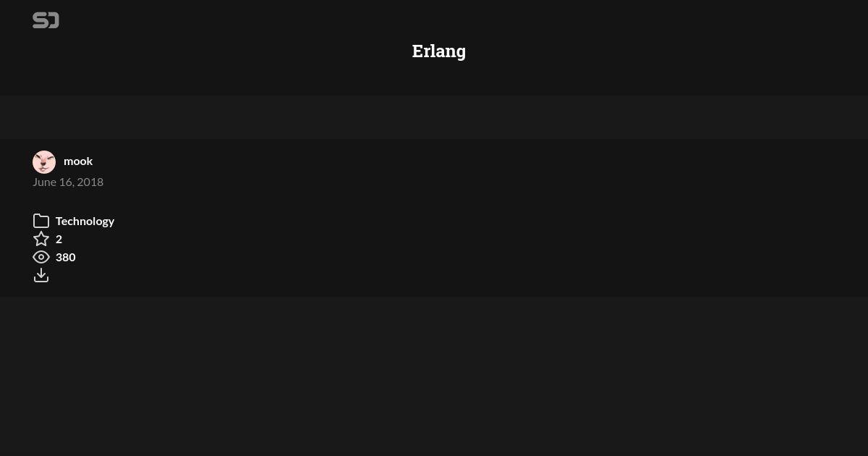Screen dimensions: 868x456
Task: Open the Technology category link
Action: (x=85, y=221)
